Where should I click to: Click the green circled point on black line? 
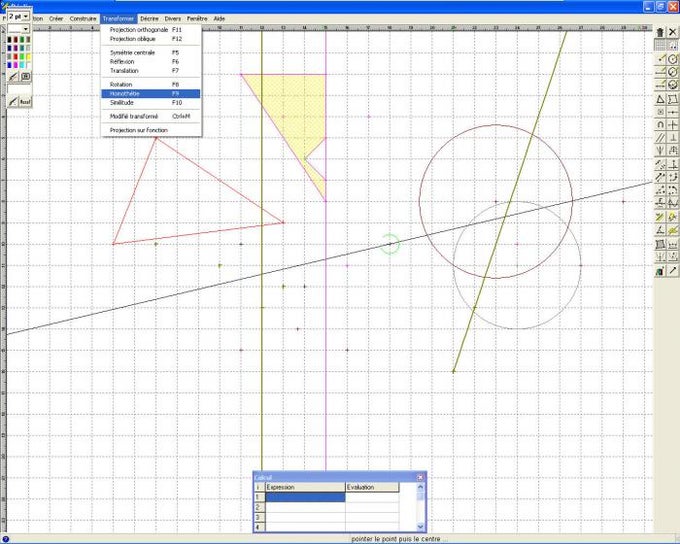coord(389,244)
